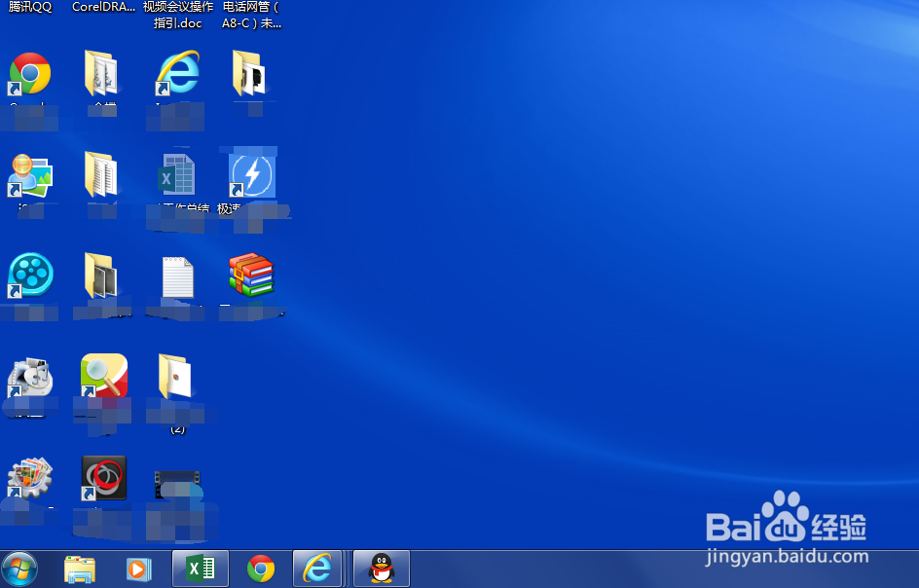Image resolution: width=919 pixels, height=588 pixels.
Task: Open the Google Chrome desktop shortcut
Action: 30,73
